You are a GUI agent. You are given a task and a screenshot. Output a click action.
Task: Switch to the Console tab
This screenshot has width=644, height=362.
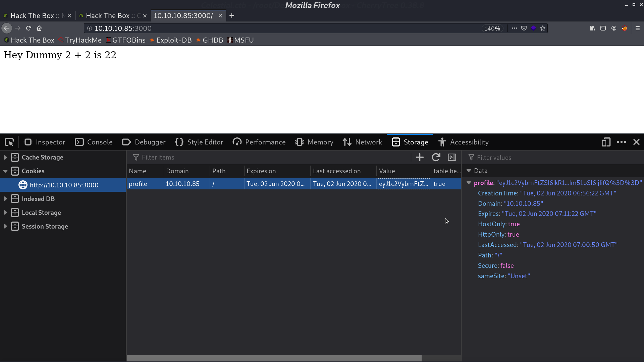point(94,142)
